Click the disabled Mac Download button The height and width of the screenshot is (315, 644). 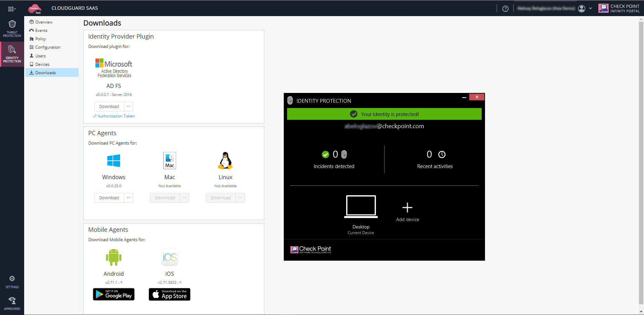(x=165, y=198)
